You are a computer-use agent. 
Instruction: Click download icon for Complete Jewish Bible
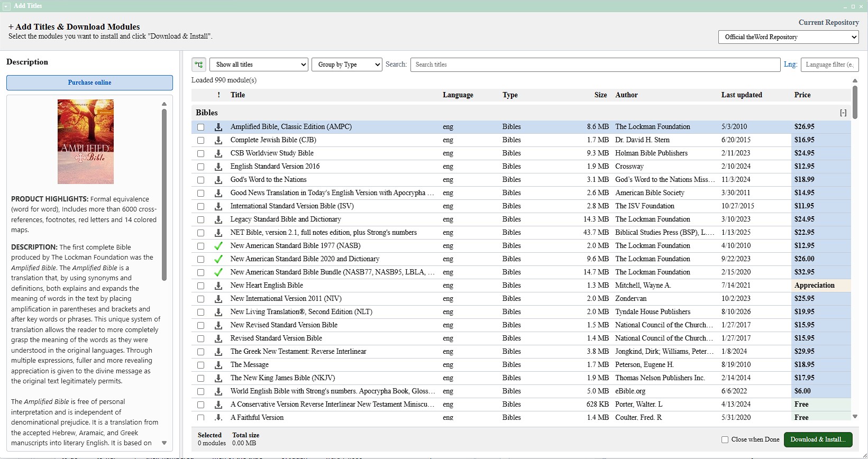pyautogui.click(x=218, y=140)
